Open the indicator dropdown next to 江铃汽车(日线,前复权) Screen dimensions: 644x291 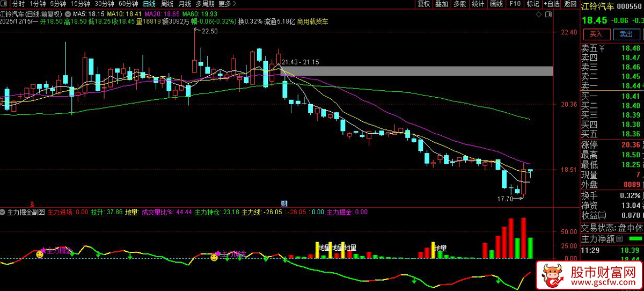pyautogui.click(x=68, y=13)
